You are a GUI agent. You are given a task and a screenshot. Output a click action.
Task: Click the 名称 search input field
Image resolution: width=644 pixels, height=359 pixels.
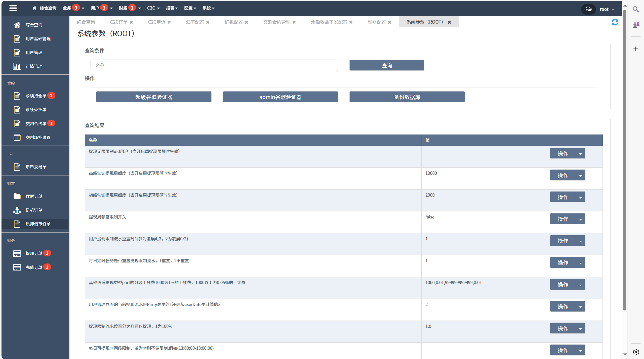(x=214, y=65)
